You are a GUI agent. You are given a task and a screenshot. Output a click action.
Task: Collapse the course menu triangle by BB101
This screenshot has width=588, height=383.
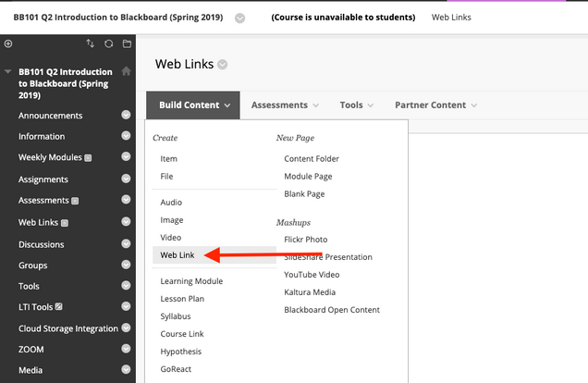8,71
